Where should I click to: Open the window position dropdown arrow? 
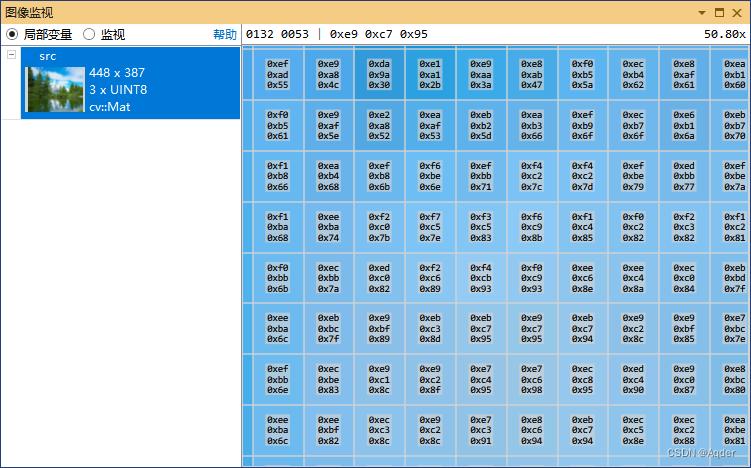click(x=698, y=12)
